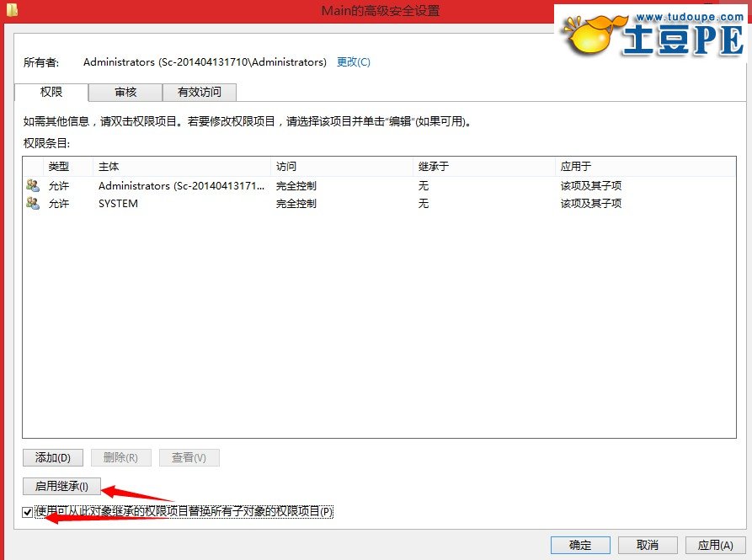Click the 查看(V) button
The height and width of the screenshot is (560, 752).
pos(189,457)
